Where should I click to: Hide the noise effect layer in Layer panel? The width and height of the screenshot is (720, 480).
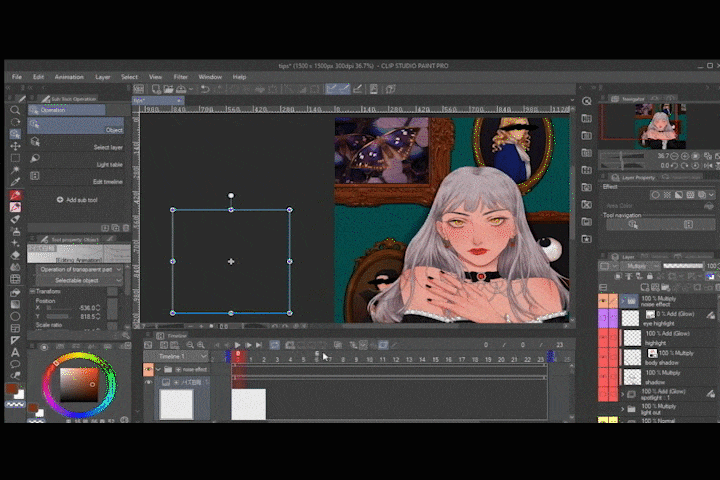click(x=603, y=300)
